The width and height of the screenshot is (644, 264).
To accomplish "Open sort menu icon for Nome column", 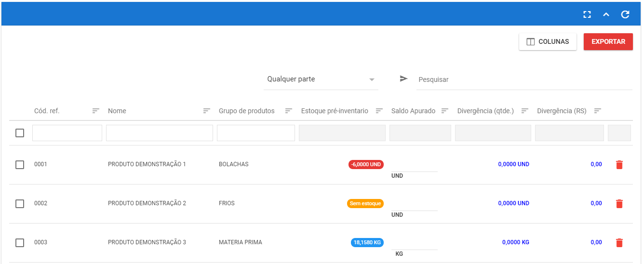I will tap(207, 111).
